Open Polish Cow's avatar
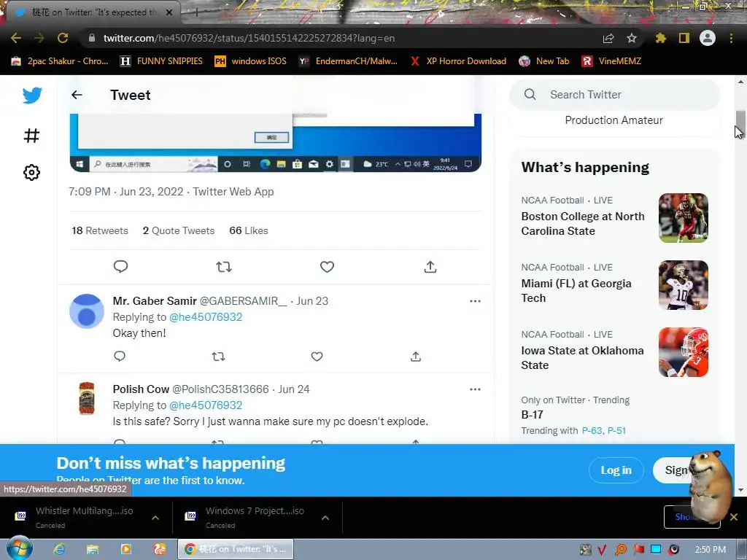This screenshot has height=560, width=747. [87, 399]
